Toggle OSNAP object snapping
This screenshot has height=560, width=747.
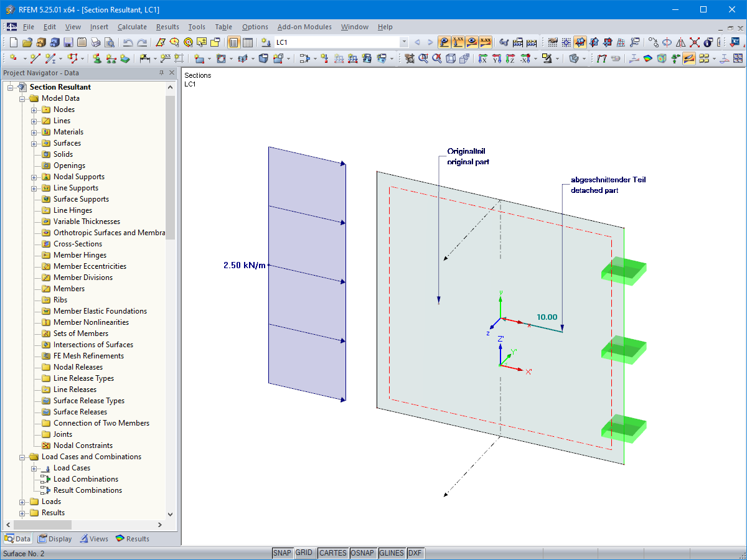pos(363,553)
